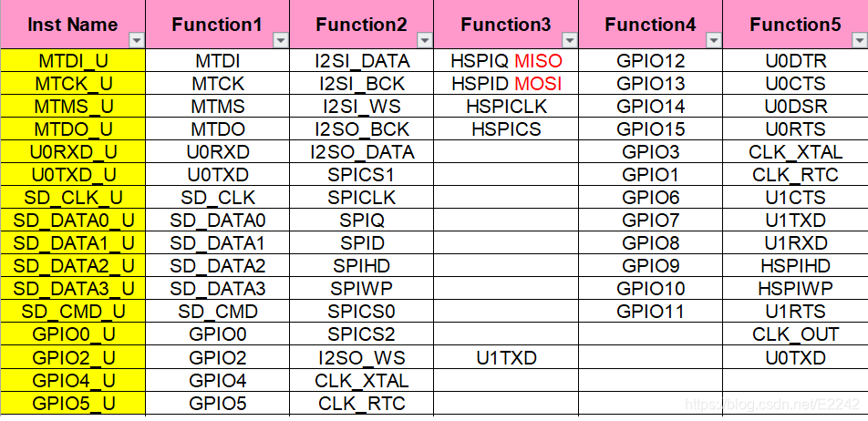Click the U1TXD cell in Function3
Screen dimensions: 868x421
pos(506,358)
